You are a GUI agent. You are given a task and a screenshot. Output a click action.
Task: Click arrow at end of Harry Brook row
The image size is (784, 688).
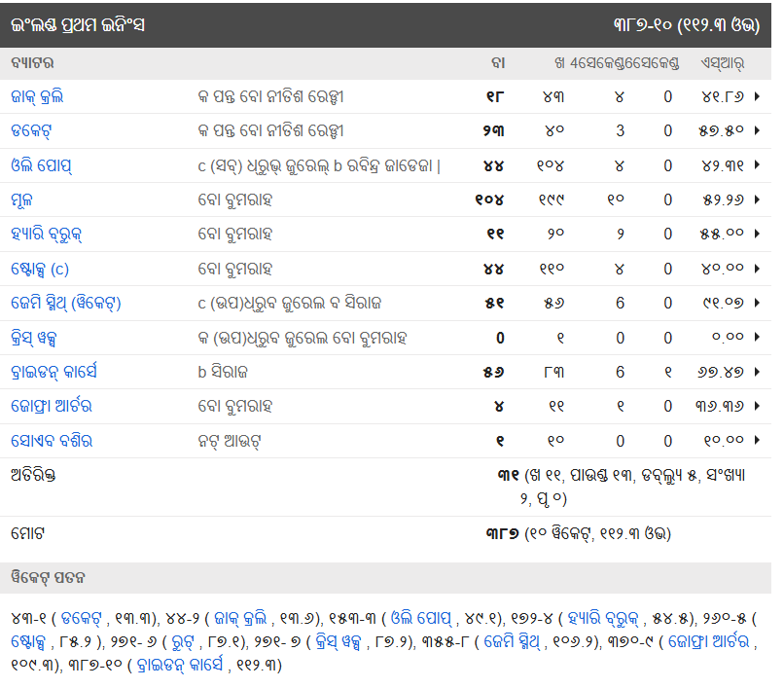pos(758,234)
